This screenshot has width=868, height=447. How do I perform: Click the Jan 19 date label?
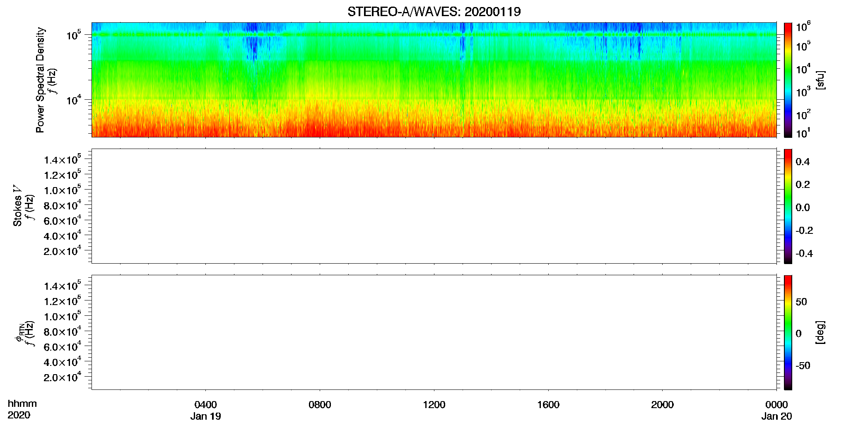(x=206, y=416)
